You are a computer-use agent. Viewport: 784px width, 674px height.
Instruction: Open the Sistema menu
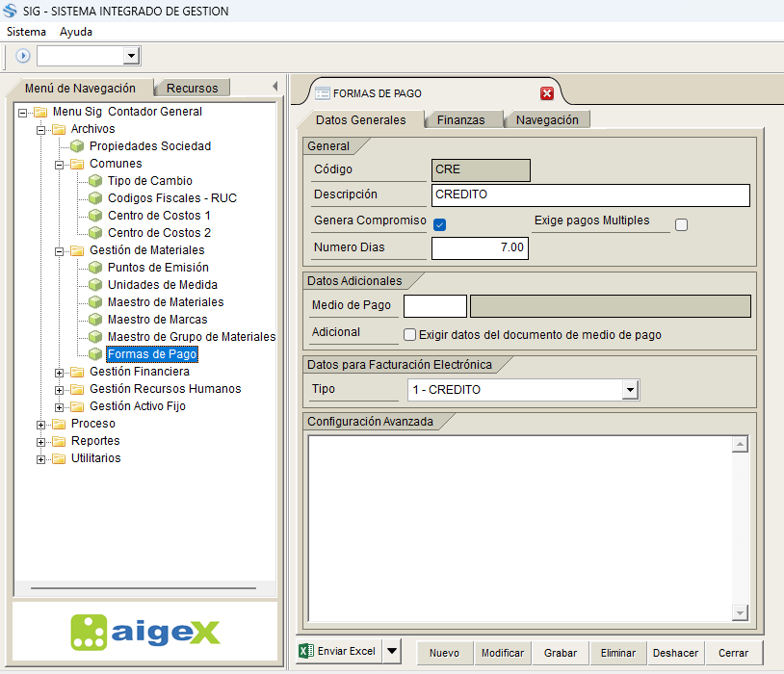coord(26,32)
